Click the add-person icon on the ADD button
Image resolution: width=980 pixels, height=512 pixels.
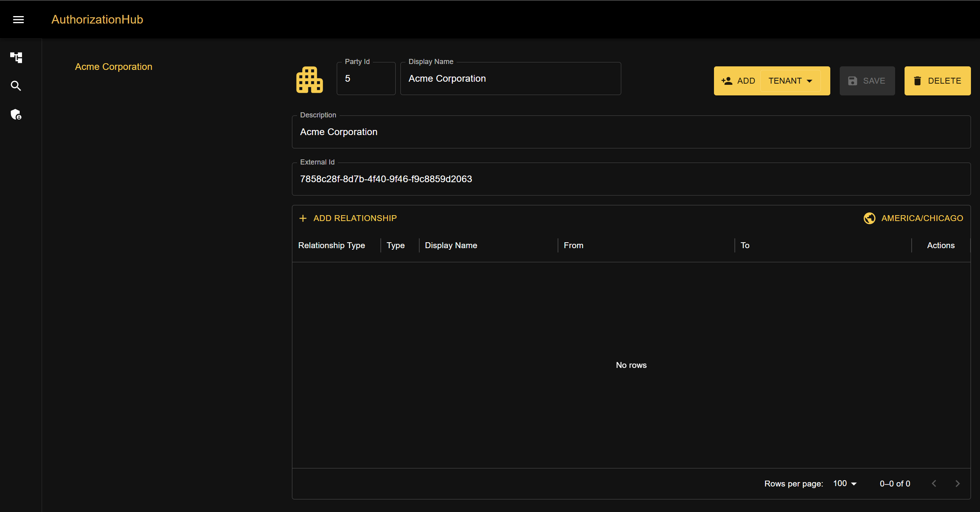pyautogui.click(x=727, y=81)
